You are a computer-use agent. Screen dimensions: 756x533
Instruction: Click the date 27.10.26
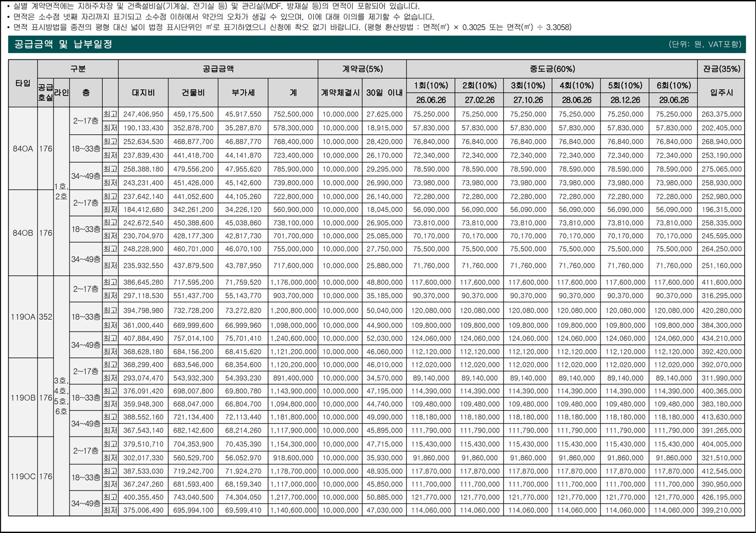(x=528, y=100)
